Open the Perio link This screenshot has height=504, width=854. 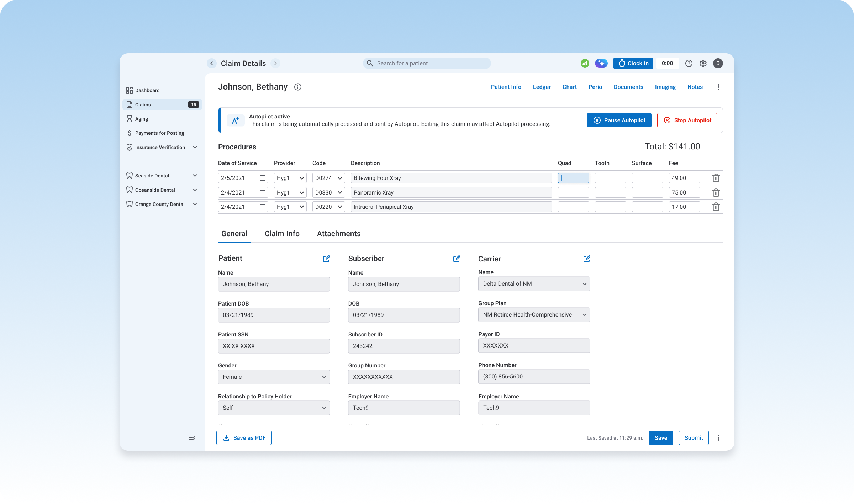point(595,87)
